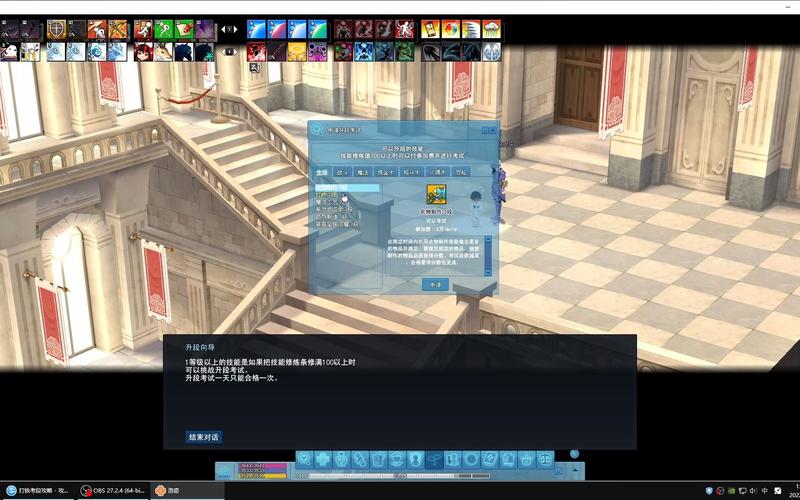Summon the red-haired girl pet icon
Screen dimensions: 800x500
click(x=144, y=52)
